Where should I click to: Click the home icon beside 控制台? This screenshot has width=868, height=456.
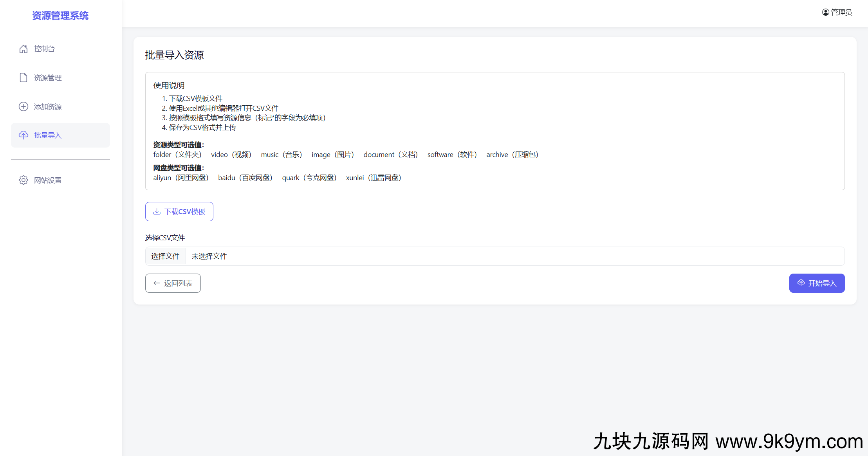23,49
